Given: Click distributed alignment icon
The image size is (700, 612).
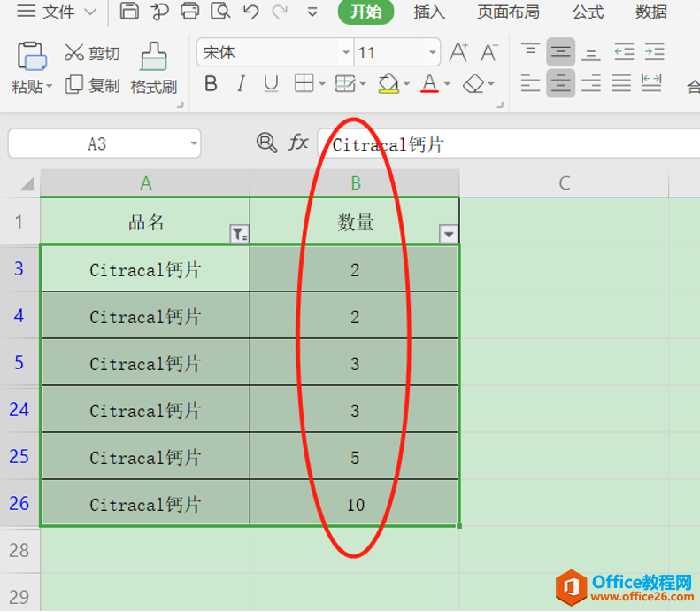Looking at the screenshot, I should (x=651, y=83).
